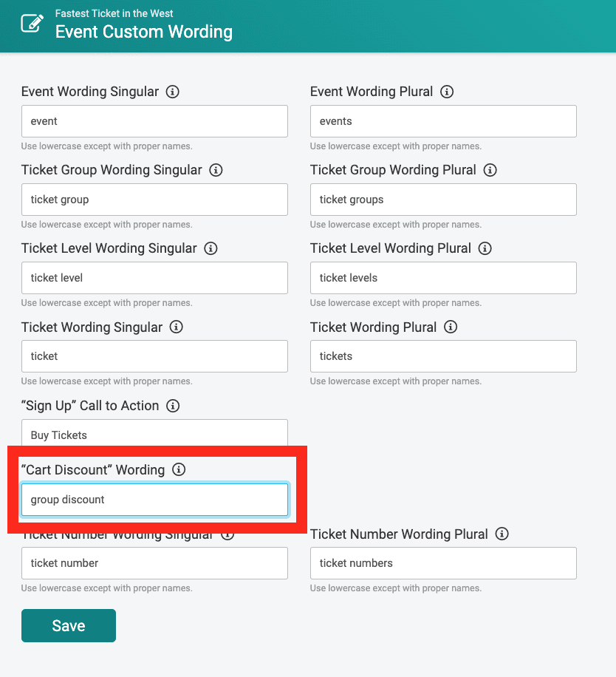Click info icon beside Event Wording Singular
The width and height of the screenshot is (616, 677).
[173, 92]
